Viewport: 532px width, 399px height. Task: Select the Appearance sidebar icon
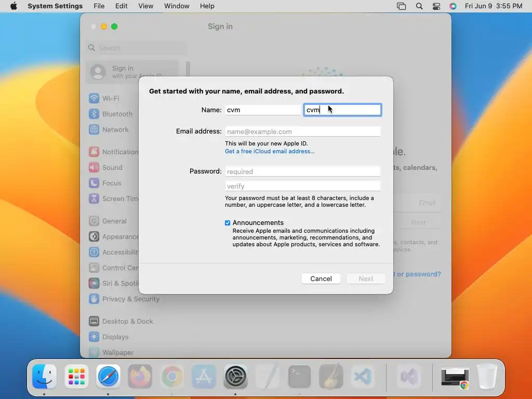[x=94, y=237]
